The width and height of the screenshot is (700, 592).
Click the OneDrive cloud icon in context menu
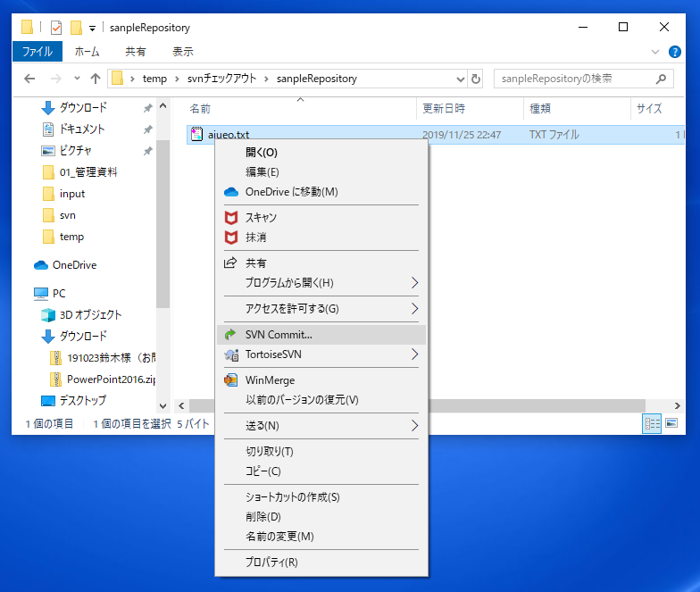click(230, 192)
